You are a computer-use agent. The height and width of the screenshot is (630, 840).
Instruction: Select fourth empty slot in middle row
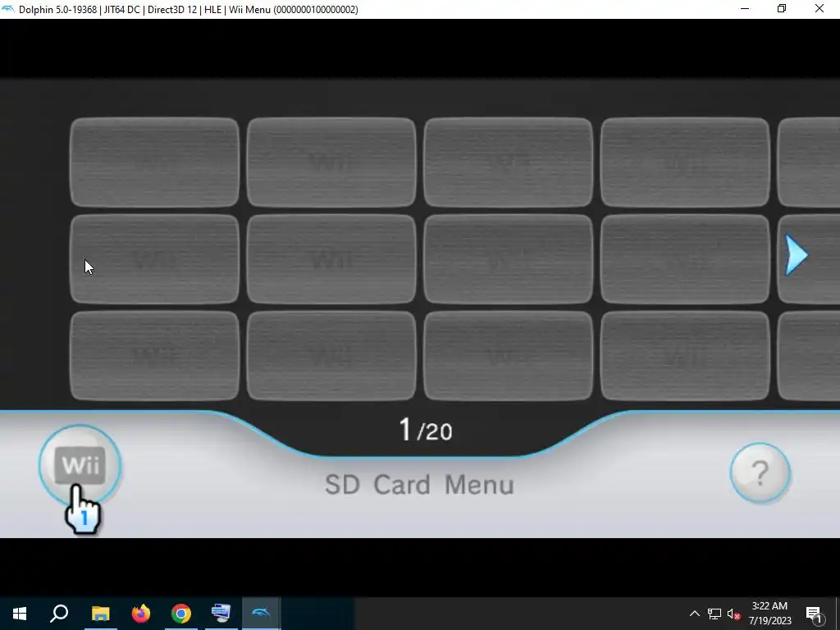pyautogui.click(x=685, y=259)
